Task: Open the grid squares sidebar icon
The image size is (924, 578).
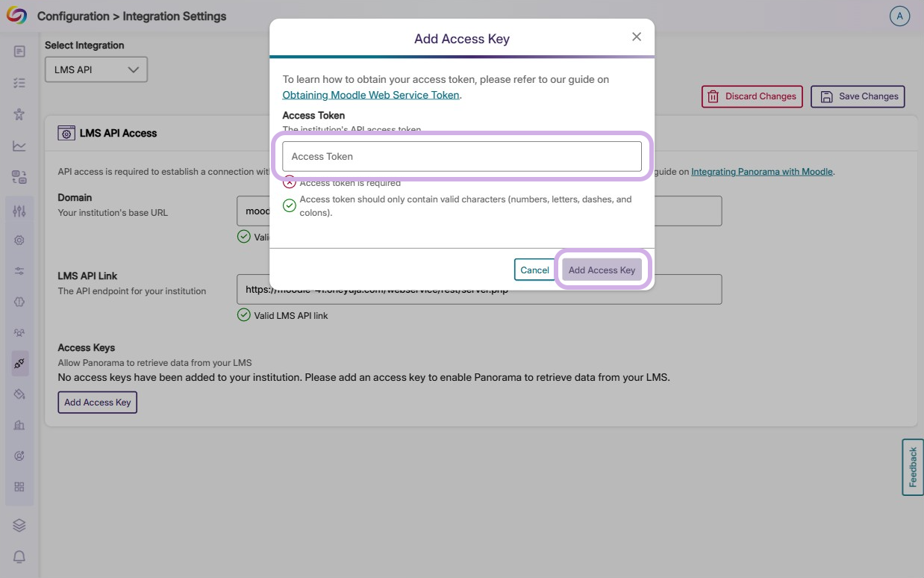Action: click(19, 487)
